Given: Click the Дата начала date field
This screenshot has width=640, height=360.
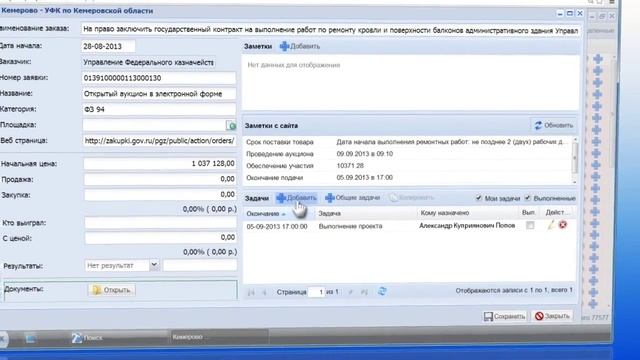Looking at the screenshot, I should tap(108, 47).
